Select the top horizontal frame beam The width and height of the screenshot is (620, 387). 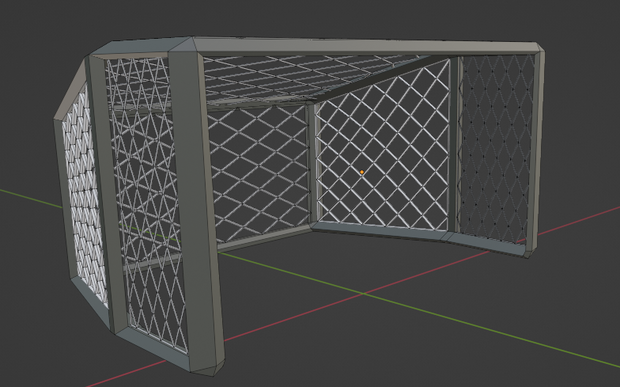pos(368,47)
